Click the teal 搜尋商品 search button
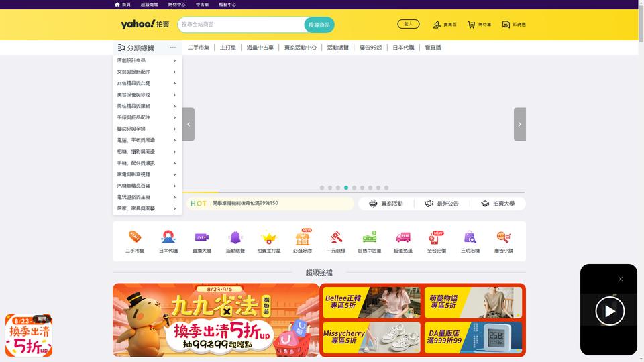This screenshot has width=644, height=362. coord(319,25)
